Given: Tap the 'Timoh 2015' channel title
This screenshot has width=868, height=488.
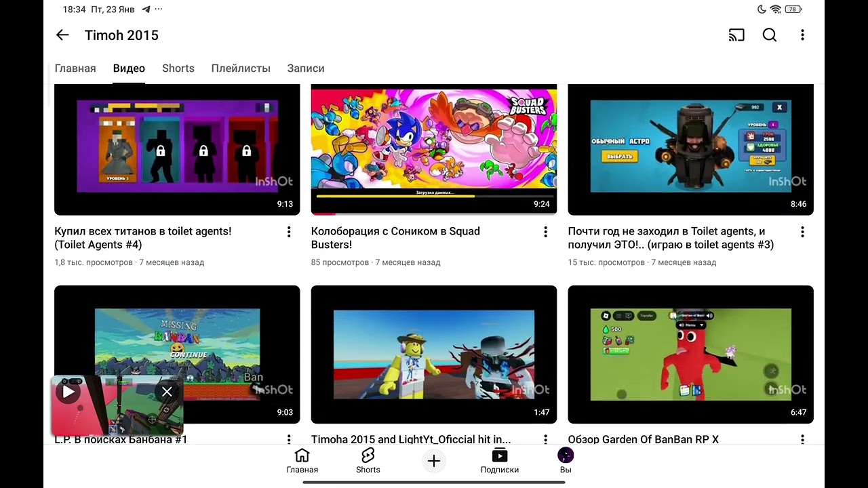Looking at the screenshot, I should [121, 35].
